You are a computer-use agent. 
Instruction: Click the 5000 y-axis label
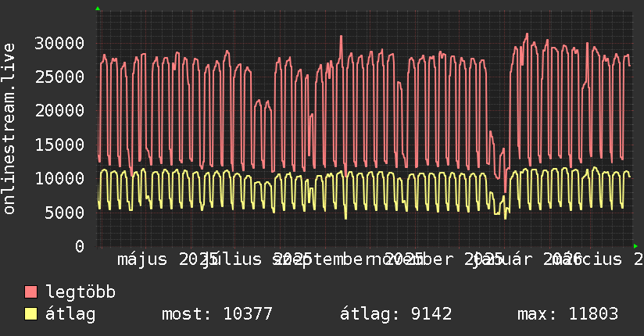pyautogui.click(x=65, y=213)
